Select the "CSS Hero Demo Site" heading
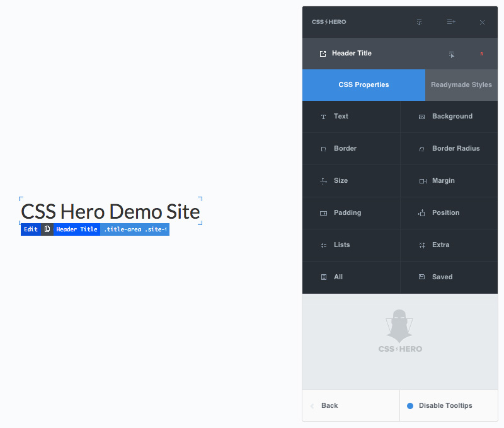This screenshot has width=504, height=428. (111, 211)
